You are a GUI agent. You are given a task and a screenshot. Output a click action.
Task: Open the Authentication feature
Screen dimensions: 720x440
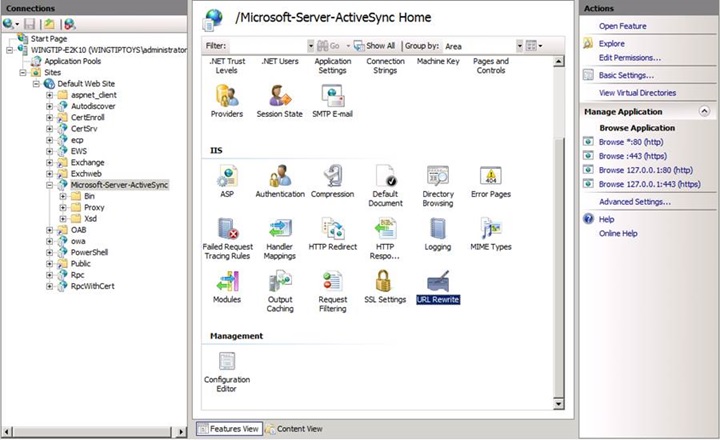[280, 181]
